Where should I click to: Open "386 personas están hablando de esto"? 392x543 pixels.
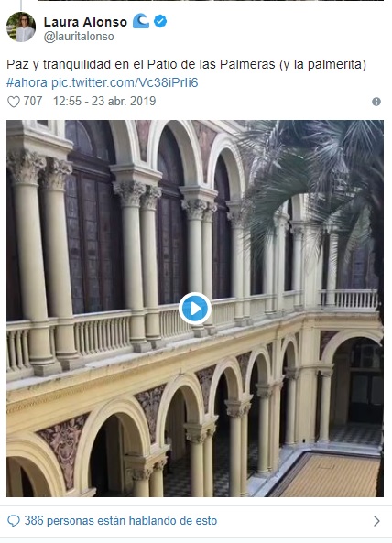click(x=121, y=521)
